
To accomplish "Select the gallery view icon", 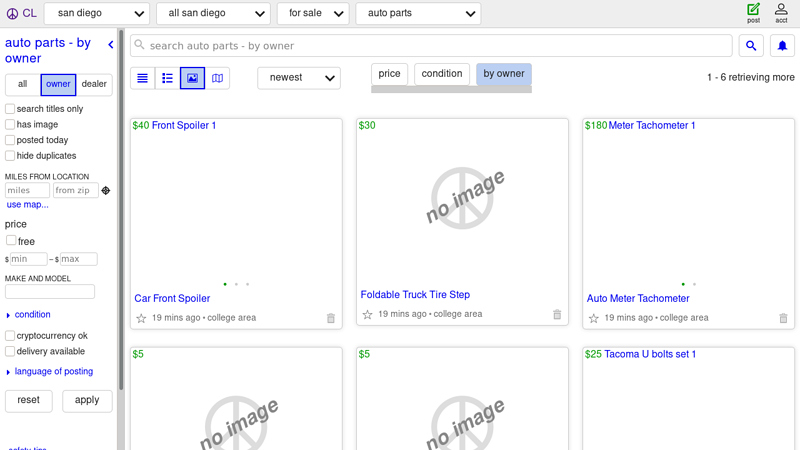I will click(192, 78).
